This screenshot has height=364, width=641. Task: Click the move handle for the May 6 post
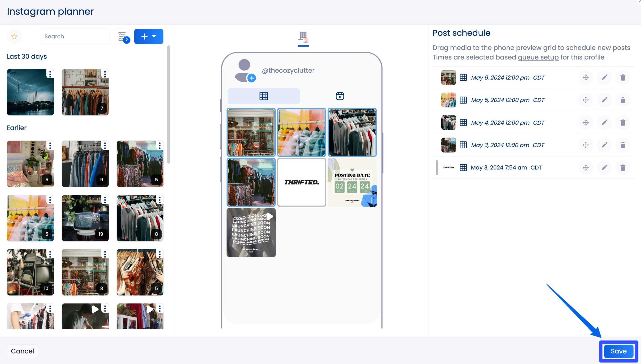tap(586, 77)
